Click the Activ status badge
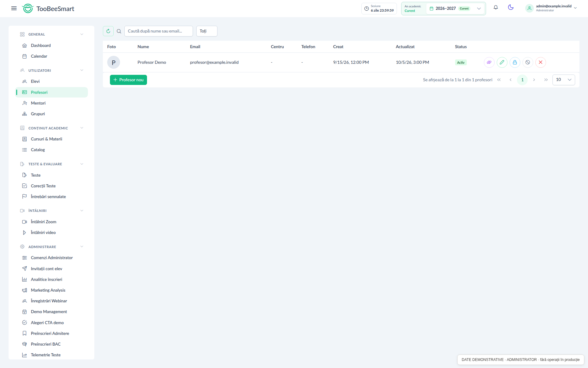The height and width of the screenshot is (368, 588). (x=461, y=63)
